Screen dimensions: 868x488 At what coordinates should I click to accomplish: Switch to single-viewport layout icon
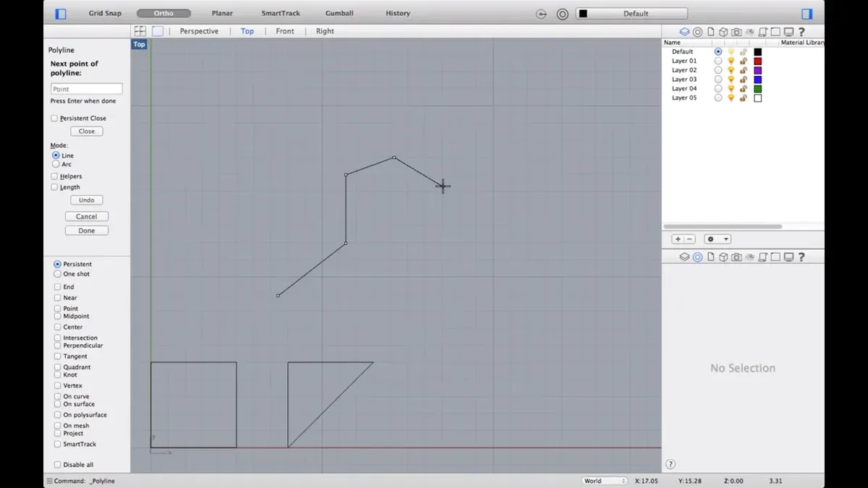(x=157, y=31)
